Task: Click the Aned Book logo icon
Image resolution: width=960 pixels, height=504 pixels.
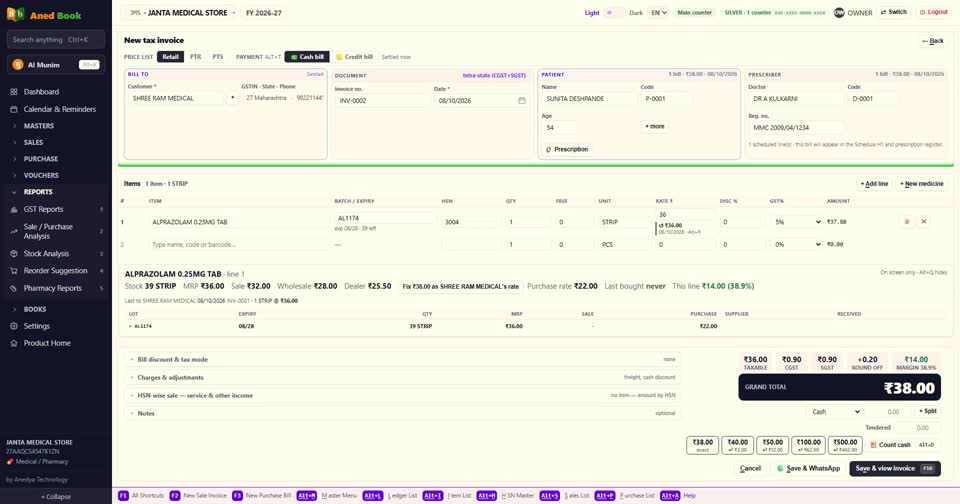Action: (x=16, y=15)
